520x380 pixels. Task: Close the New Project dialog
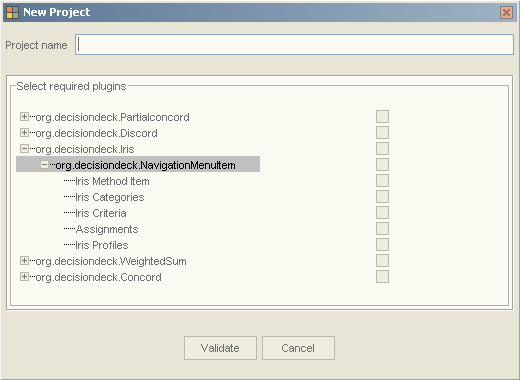[506, 13]
